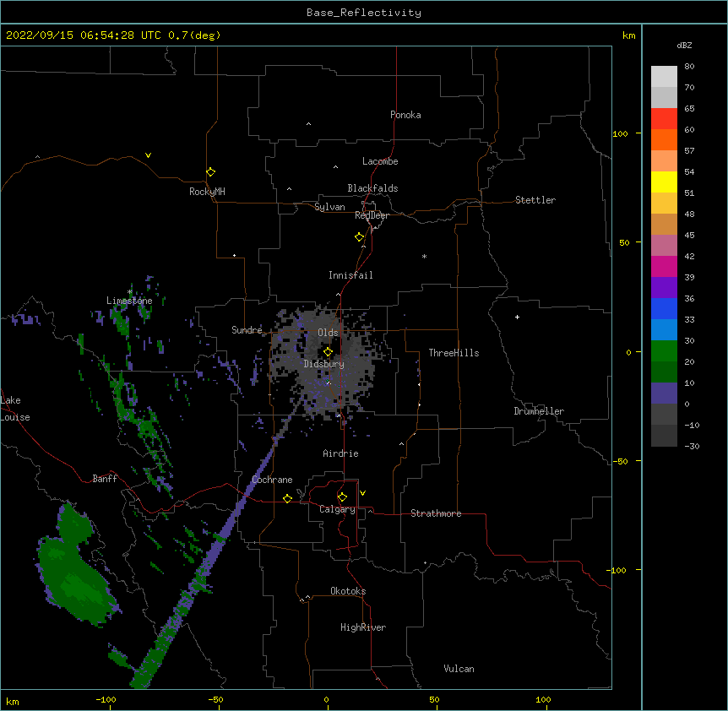Click the yellow diamond marker at Olds
The image size is (728, 711).
[328, 352]
